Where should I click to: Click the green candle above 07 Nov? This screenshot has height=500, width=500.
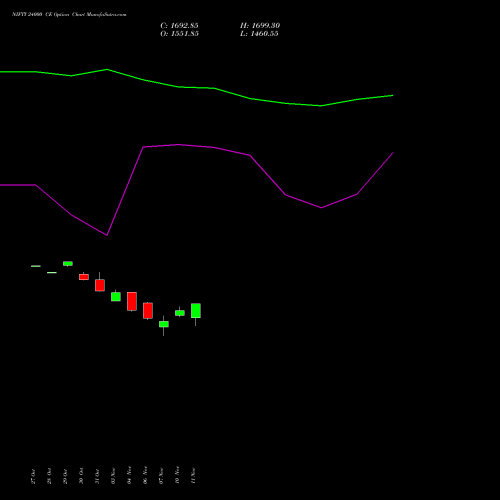click(x=164, y=324)
